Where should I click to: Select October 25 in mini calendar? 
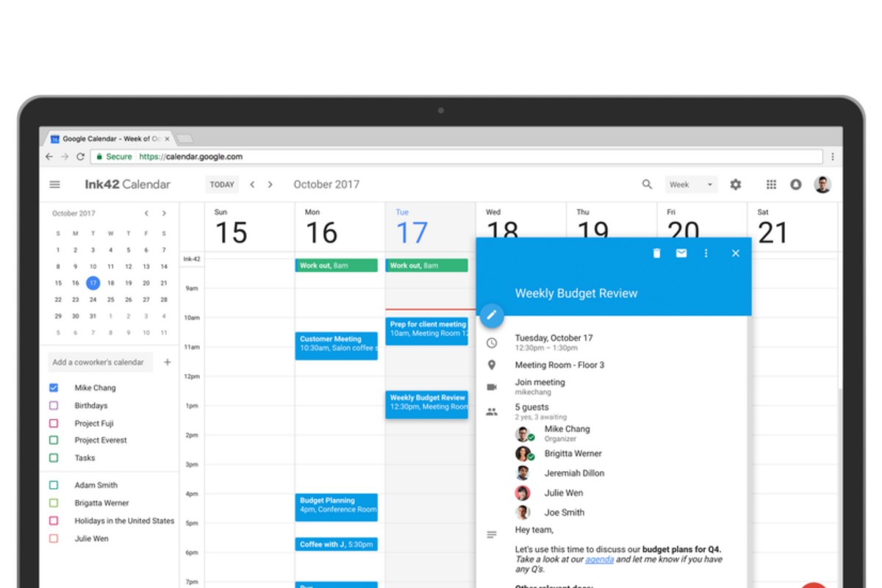(x=110, y=300)
